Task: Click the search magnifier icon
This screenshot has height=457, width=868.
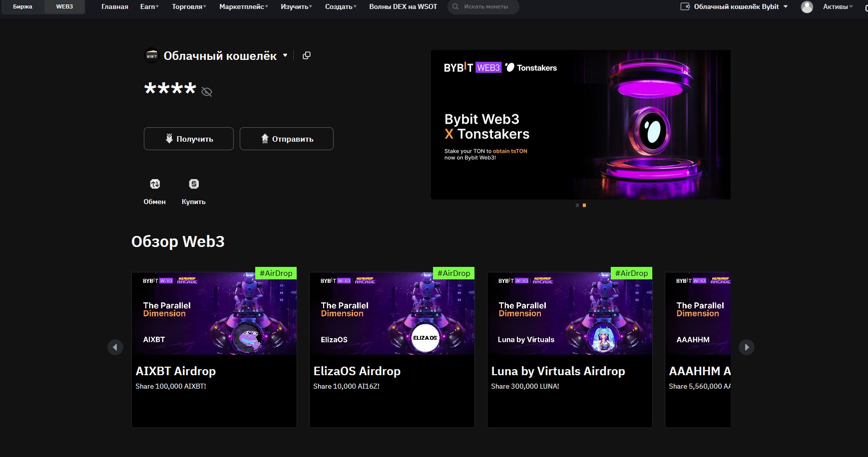Action: pyautogui.click(x=455, y=7)
